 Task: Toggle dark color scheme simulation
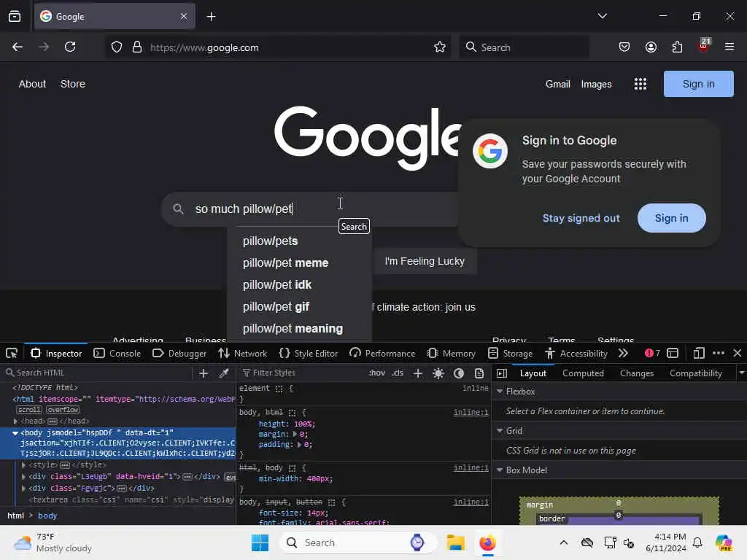459,373
